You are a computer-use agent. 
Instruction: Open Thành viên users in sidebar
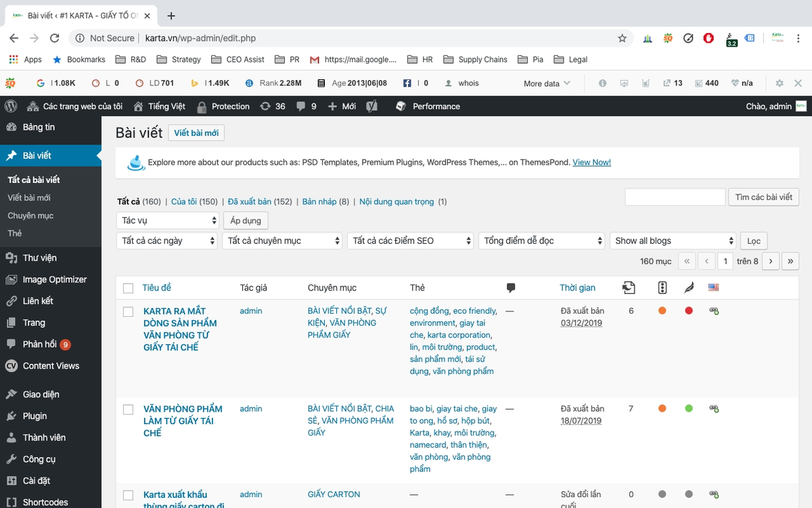click(x=51, y=438)
